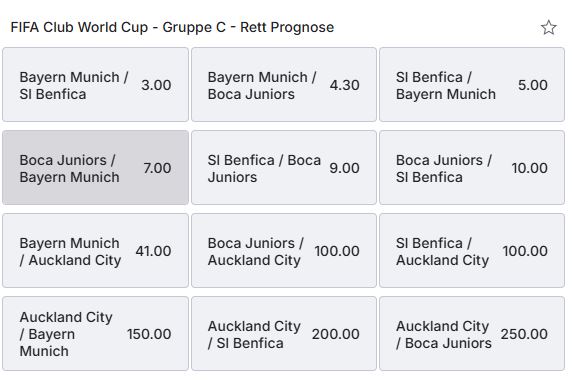572x380 pixels.
Task: Pick Auckland City / Boca Juniors at 250.00
Action: [x=472, y=334]
